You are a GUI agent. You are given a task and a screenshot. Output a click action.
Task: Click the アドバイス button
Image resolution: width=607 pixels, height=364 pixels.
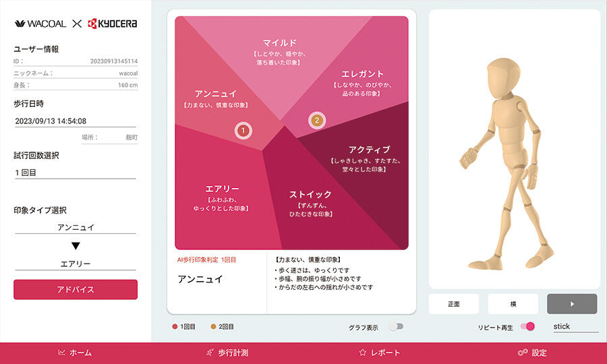[76, 289]
